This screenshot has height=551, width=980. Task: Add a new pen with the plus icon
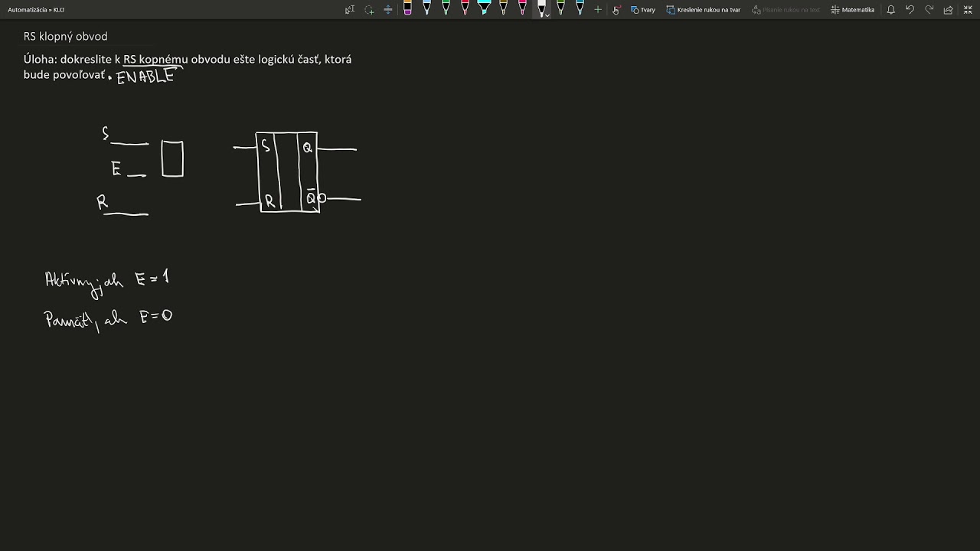tap(598, 10)
